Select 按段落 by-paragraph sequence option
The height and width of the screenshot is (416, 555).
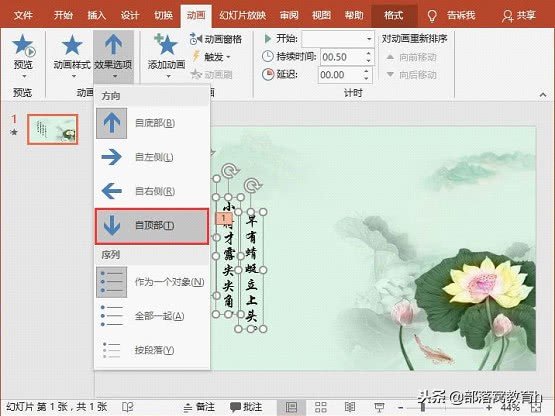click(x=152, y=350)
